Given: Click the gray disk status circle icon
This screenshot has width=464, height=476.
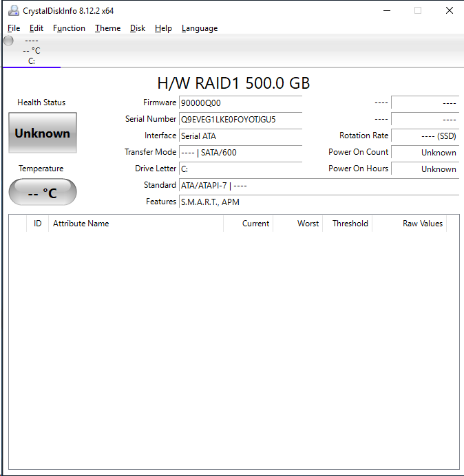Looking at the screenshot, I should tap(8, 41).
